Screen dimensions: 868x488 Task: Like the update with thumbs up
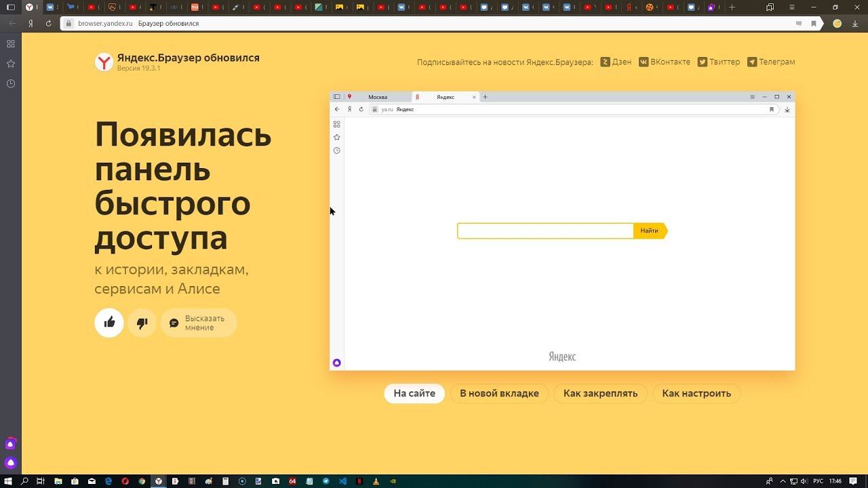pyautogui.click(x=109, y=323)
